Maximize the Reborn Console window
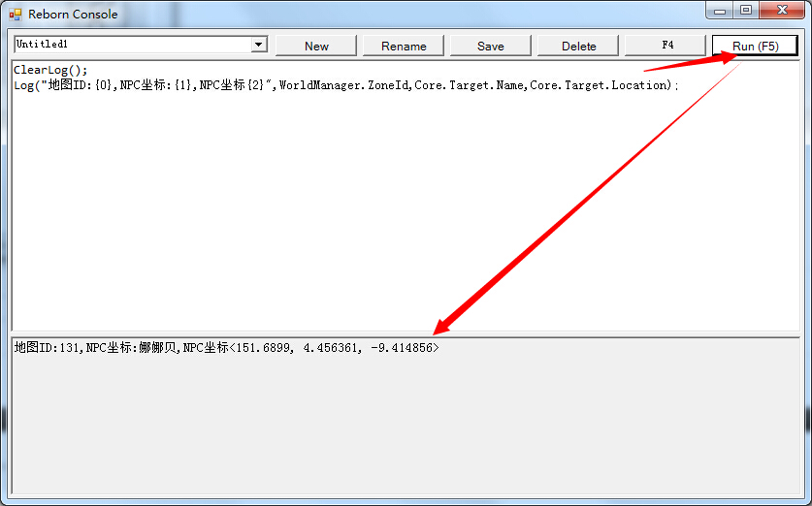The height and width of the screenshot is (506, 812). pos(746,10)
